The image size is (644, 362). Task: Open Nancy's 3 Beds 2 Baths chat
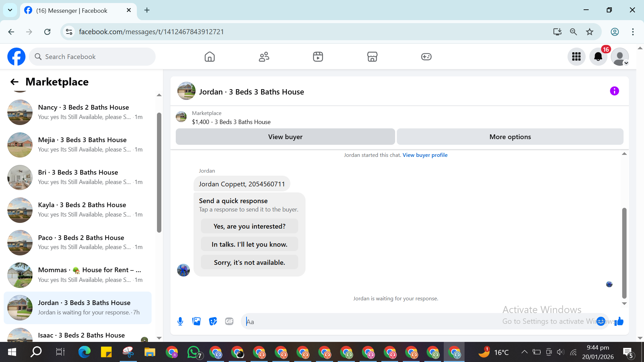coord(78,112)
